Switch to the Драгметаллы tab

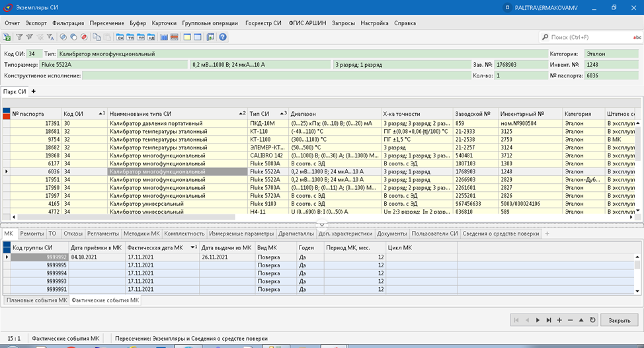click(296, 234)
